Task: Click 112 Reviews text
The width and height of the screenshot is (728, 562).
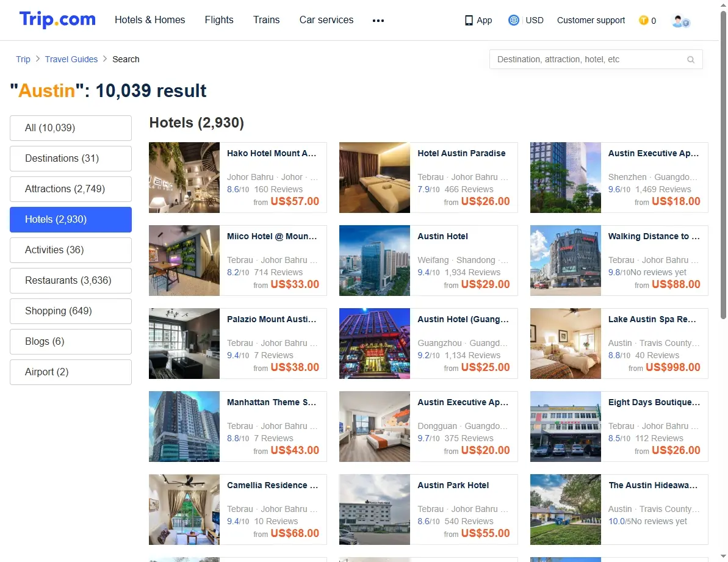Action: coord(659,439)
